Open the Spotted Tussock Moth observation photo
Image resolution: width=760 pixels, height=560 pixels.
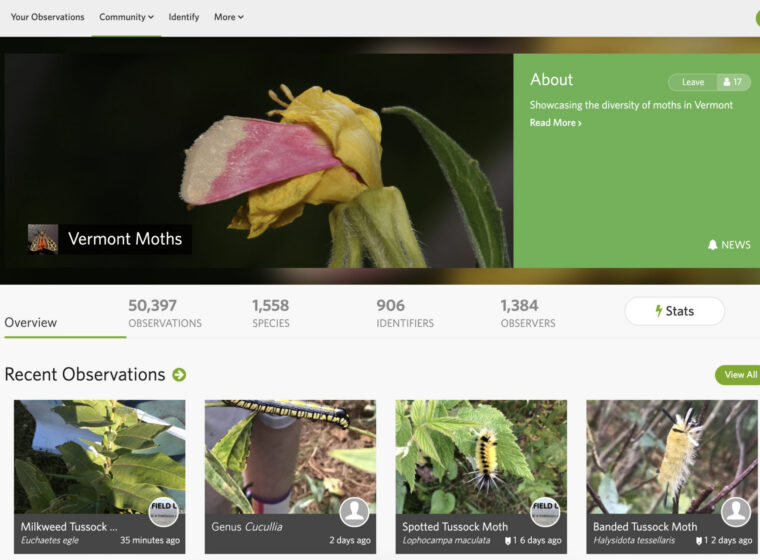pos(481,456)
